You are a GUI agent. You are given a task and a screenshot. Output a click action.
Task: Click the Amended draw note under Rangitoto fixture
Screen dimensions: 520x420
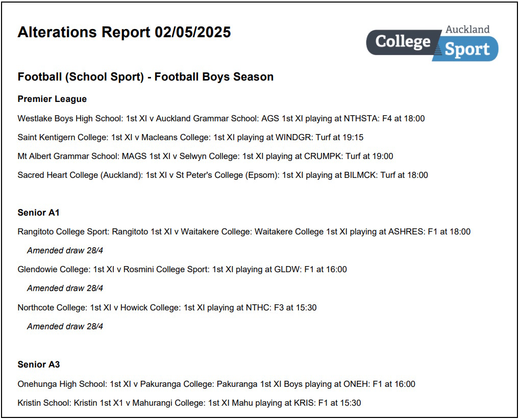pyautogui.click(x=65, y=251)
